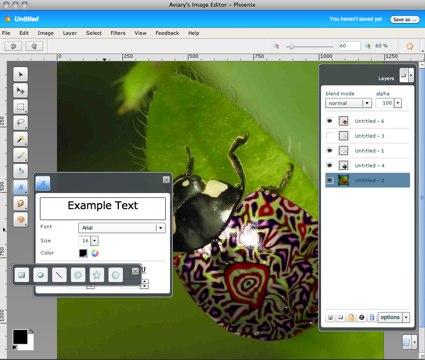This screenshot has width=425, height=360.
Task: Select the arrow selection tool
Action: (20, 74)
